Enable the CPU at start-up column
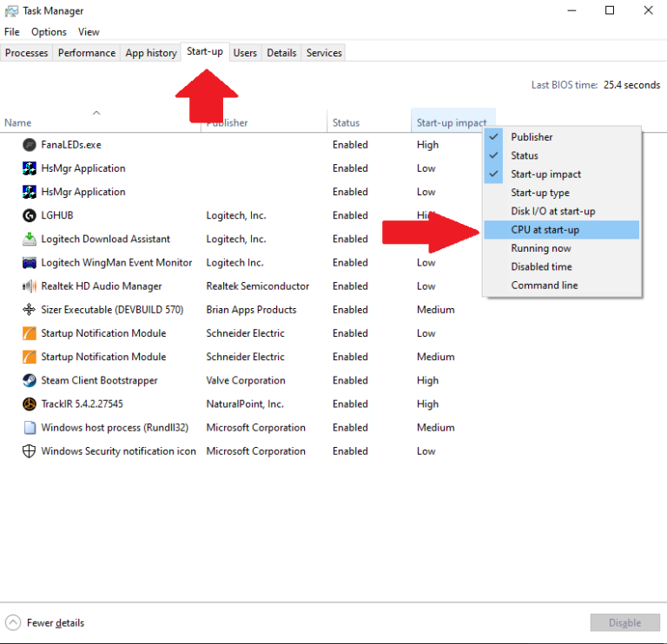667x644 pixels. (x=545, y=230)
